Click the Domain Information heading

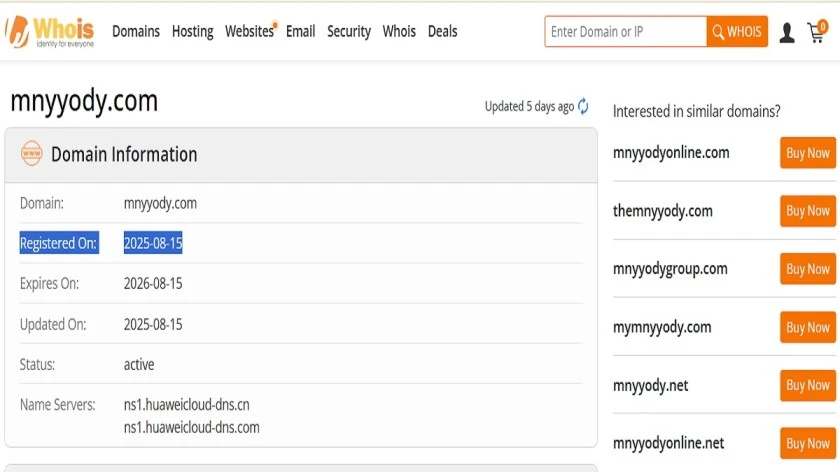pos(124,154)
